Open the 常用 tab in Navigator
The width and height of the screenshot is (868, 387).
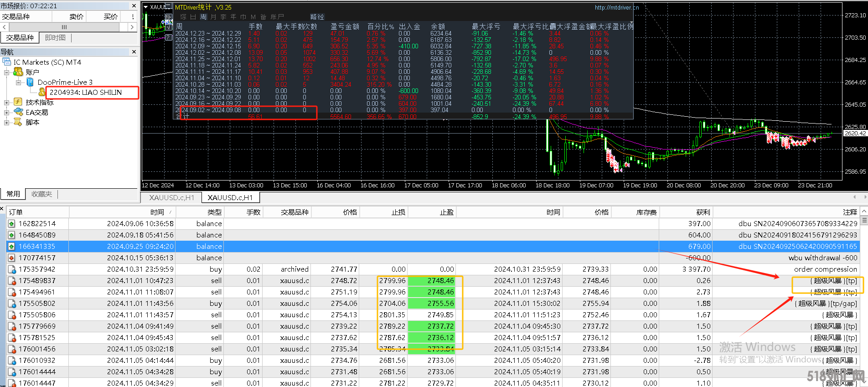(x=13, y=194)
